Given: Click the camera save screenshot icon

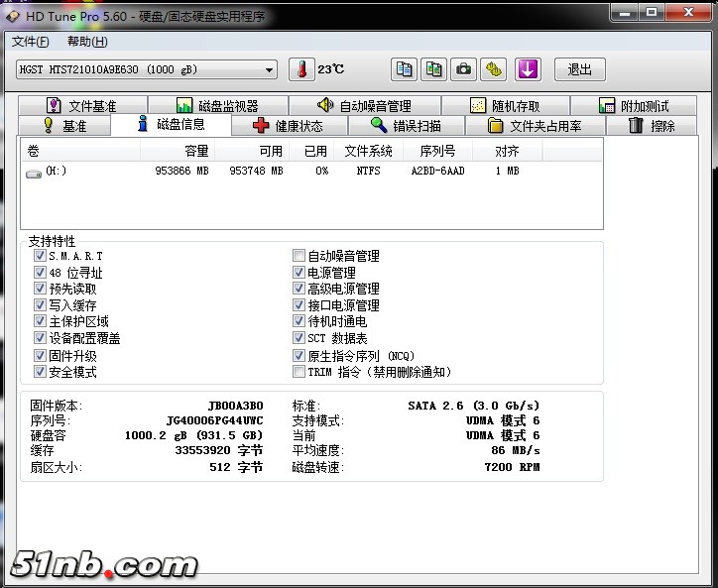Looking at the screenshot, I should 463,69.
